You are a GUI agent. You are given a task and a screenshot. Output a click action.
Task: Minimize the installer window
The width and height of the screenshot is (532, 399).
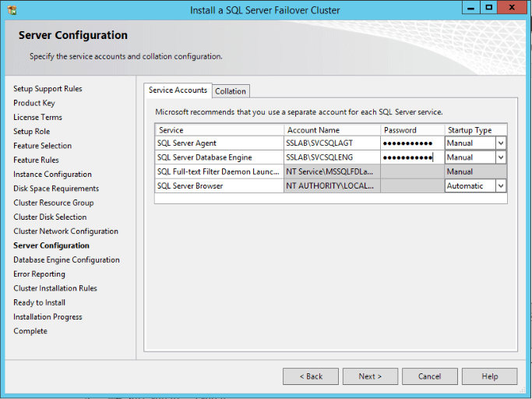click(x=470, y=8)
